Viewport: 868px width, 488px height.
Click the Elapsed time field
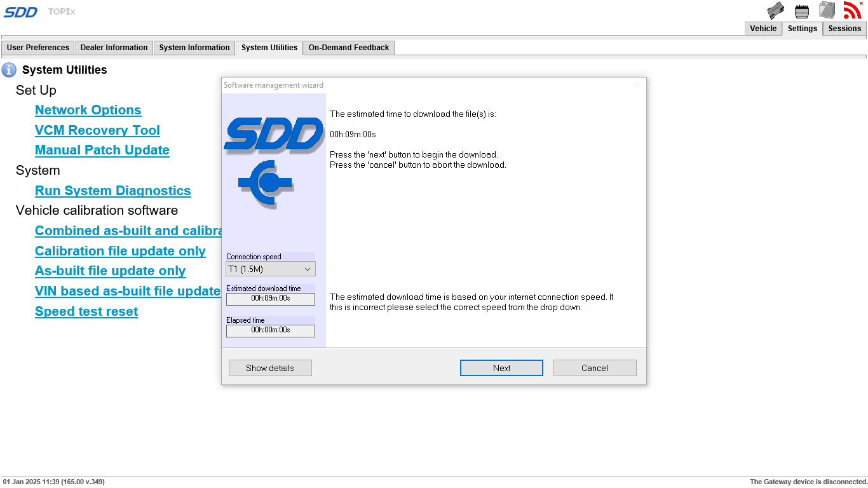tap(271, 330)
